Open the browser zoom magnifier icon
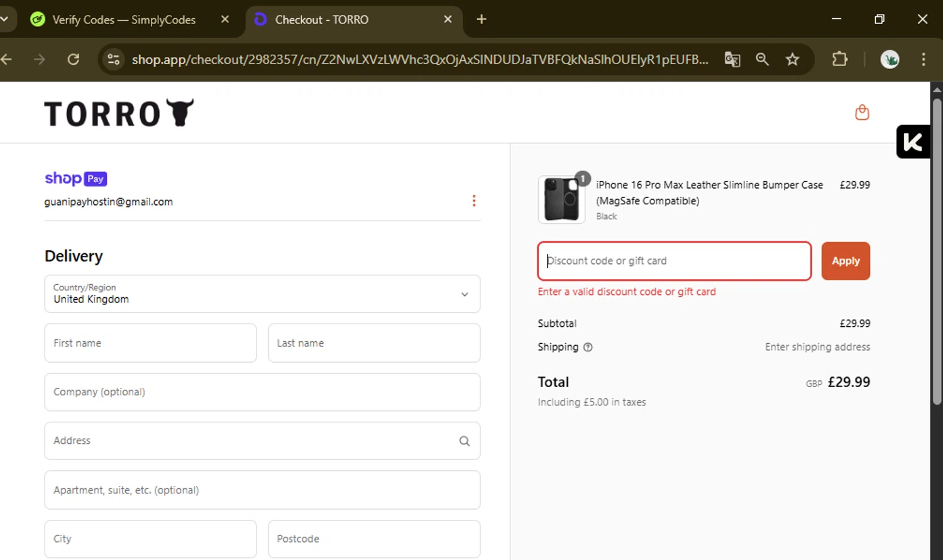Screen dimensions: 943x560 click(x=763, y=59)
